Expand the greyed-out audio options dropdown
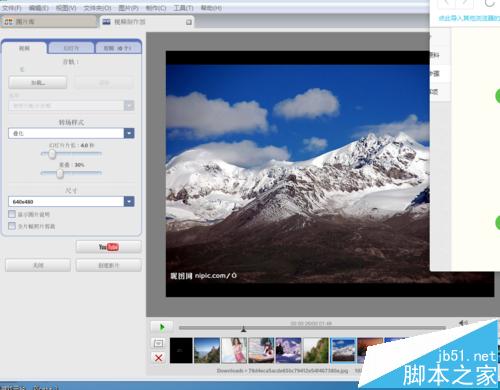This screenshot has width=500, height=390. [x=129, y=106]
